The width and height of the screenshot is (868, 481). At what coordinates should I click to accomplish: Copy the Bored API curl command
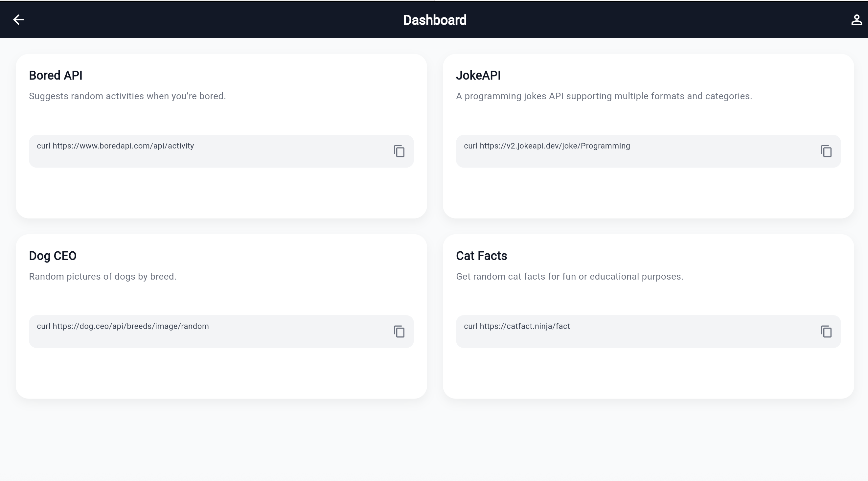tap(399, 151)
